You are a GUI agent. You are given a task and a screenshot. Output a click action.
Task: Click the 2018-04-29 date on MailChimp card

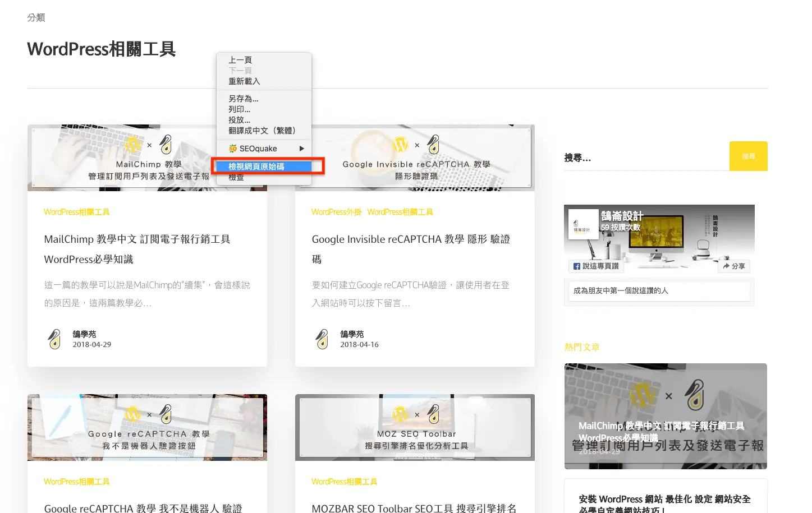91,345
